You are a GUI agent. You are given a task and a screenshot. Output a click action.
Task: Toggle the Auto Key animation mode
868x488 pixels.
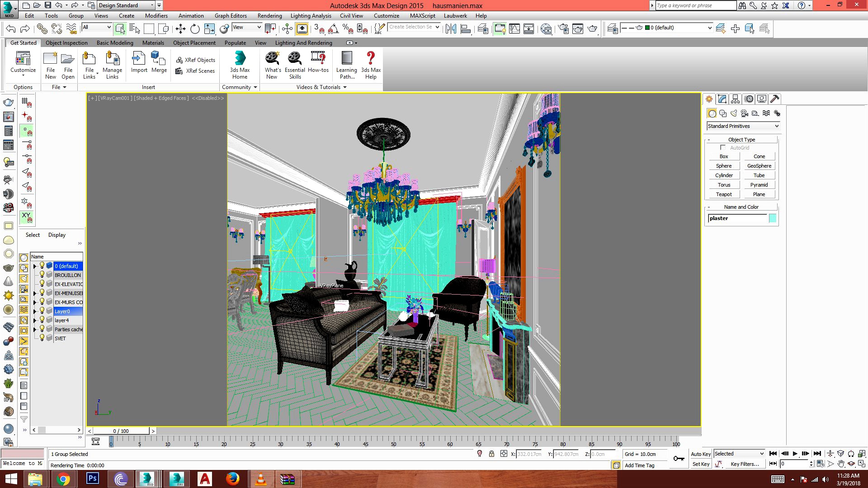tap(700, 454)
